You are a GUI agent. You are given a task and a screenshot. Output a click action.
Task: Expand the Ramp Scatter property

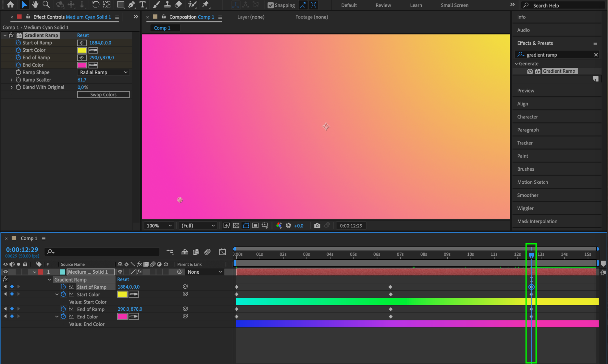click(12, 80)
